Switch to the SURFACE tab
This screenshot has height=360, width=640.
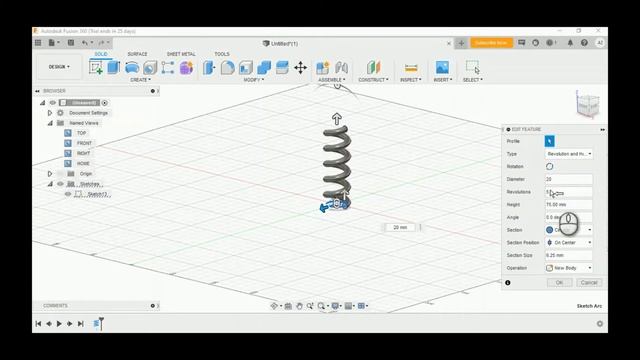coord(138,54)
